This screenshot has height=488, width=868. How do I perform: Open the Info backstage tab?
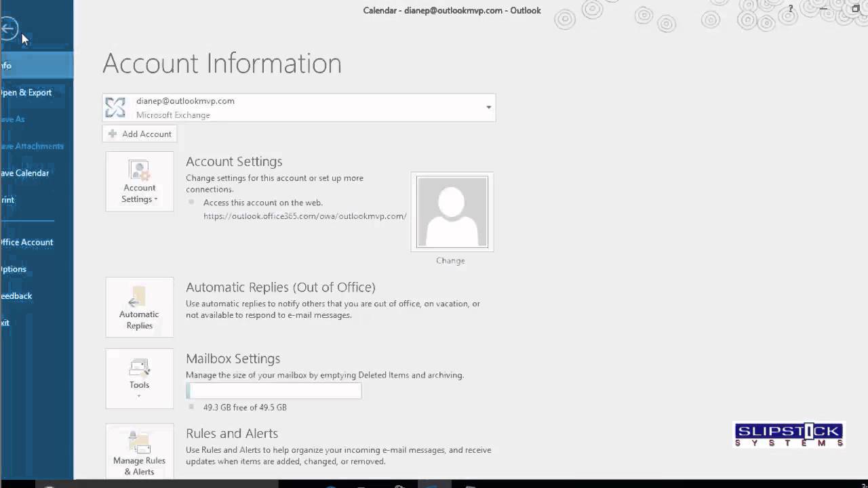click(x=37, y=66)
